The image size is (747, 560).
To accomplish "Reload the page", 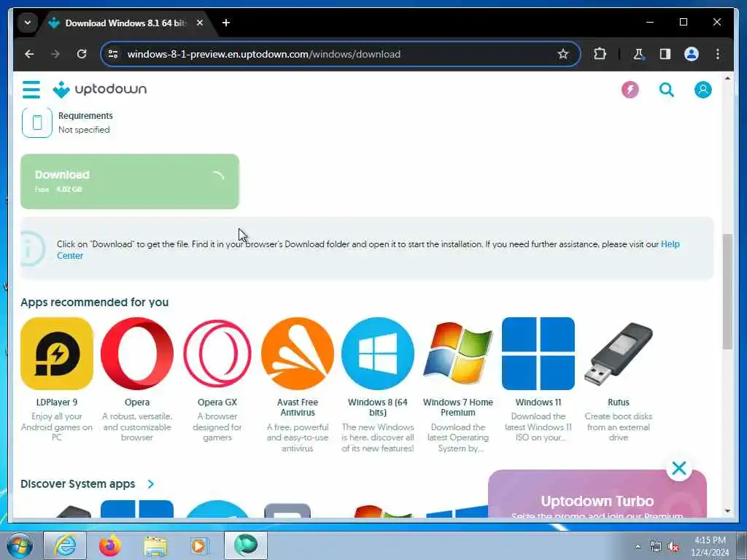I will coord(82,54).
